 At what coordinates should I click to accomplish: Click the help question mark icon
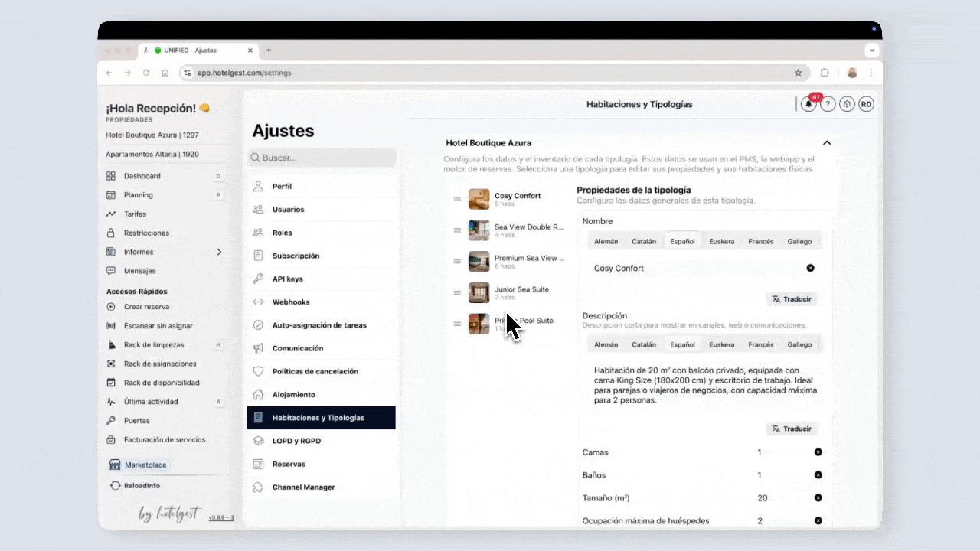[828, 105]
